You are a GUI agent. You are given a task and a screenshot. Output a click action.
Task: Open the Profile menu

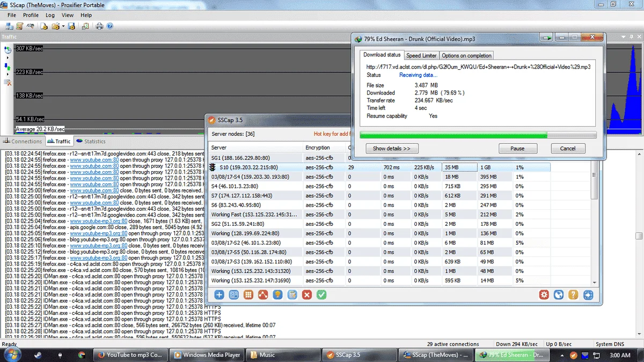[x=31, y=15]
